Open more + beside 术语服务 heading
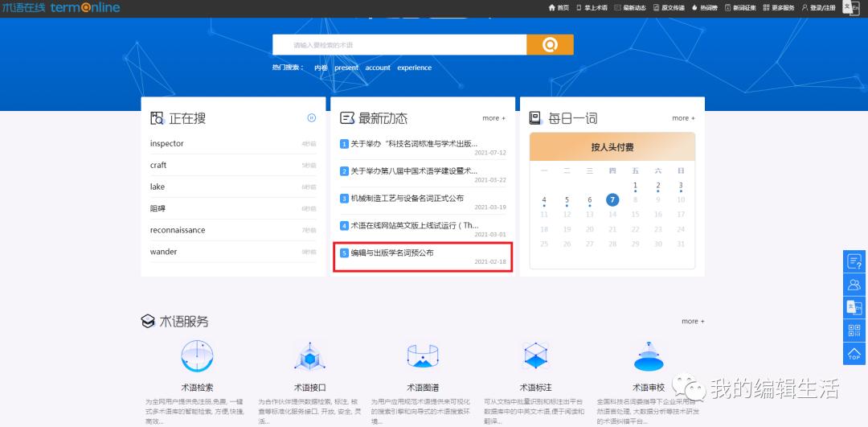868x427 pixels. pos(693,321)
